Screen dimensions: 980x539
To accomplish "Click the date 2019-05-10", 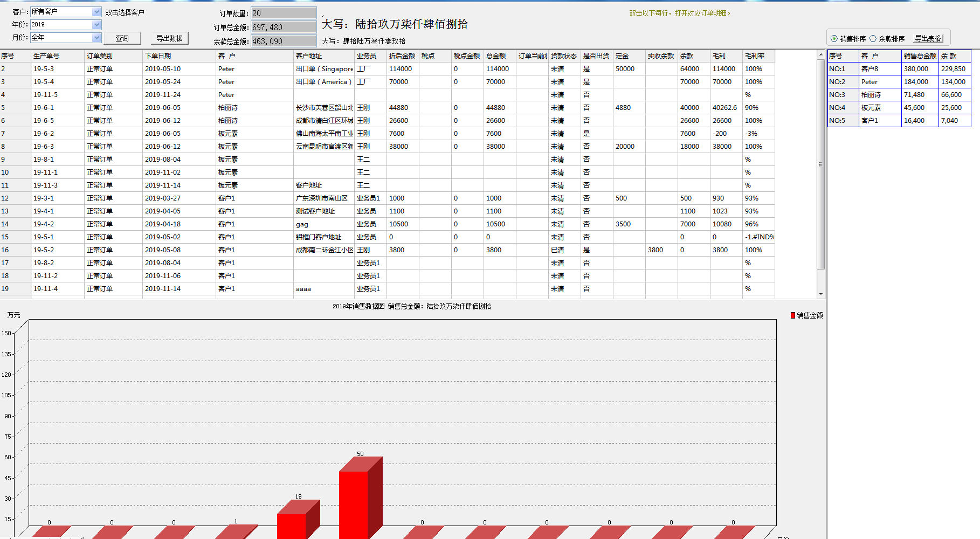I will (x=163, y=68).
